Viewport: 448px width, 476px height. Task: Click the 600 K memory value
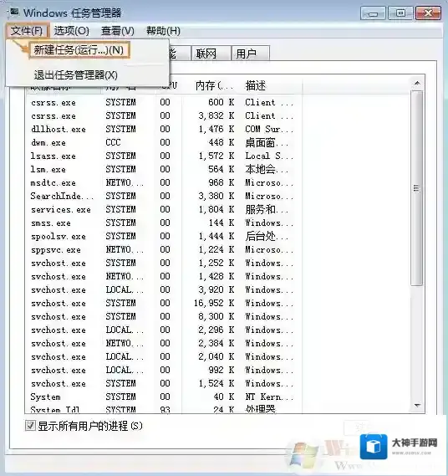tap(221, 102)
